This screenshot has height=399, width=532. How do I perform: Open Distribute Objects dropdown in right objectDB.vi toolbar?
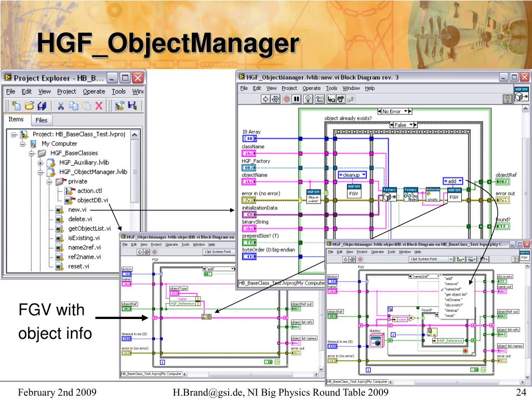(x=472, y=259)
